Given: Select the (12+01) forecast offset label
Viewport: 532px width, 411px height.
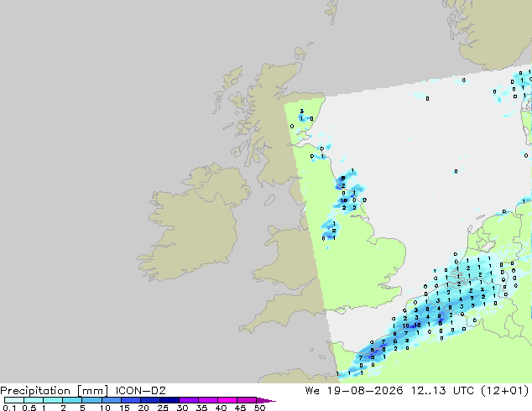Looking at the screenshot, I should [505, 390].
